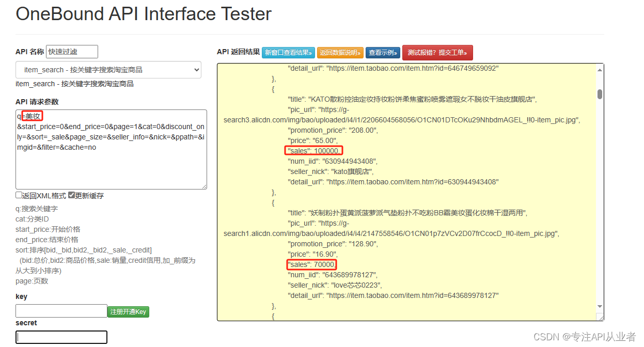Click the results scrollbar down arrow
Image resolution: width=644 pixels, height=347 pixels.
coord(600,306)
